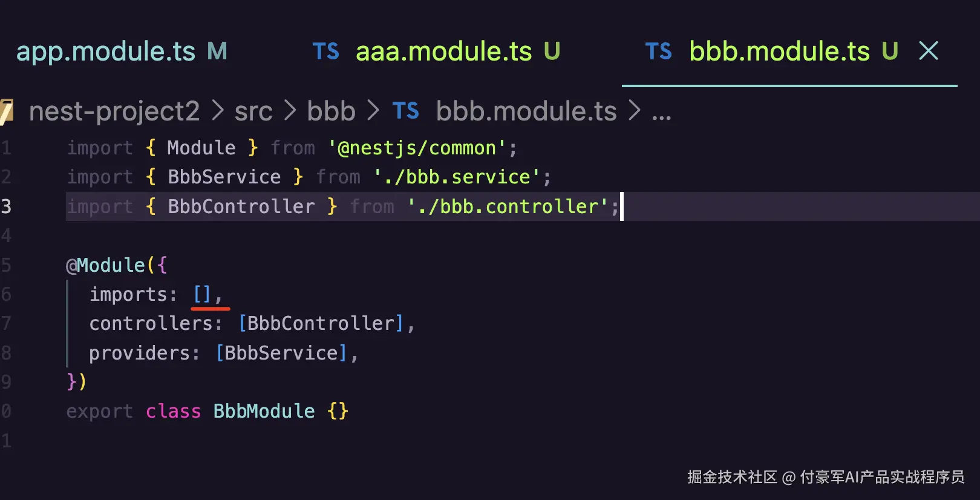Close the bbb.module.ts tab
Screen dimensions: 980x500
[x=929, y=51]
